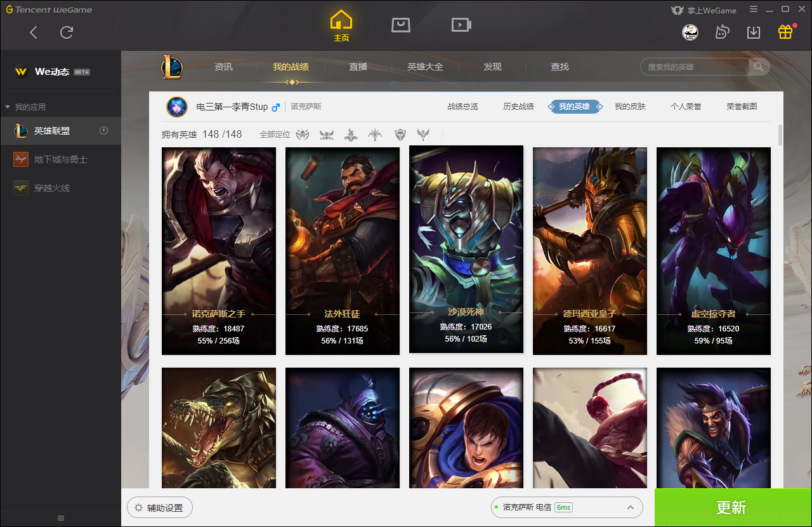Screen dimensions: 812x527
Task: Click the summoner name 电三第一李青Stup
Action: 232,107
